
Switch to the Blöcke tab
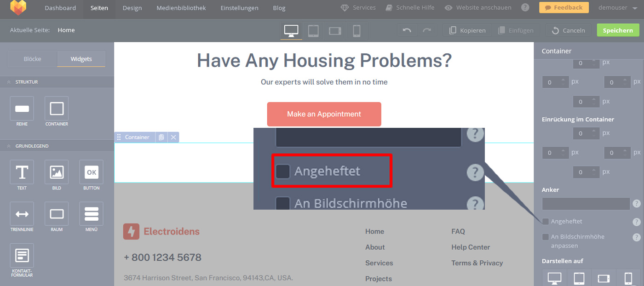[x=33, y=59]
